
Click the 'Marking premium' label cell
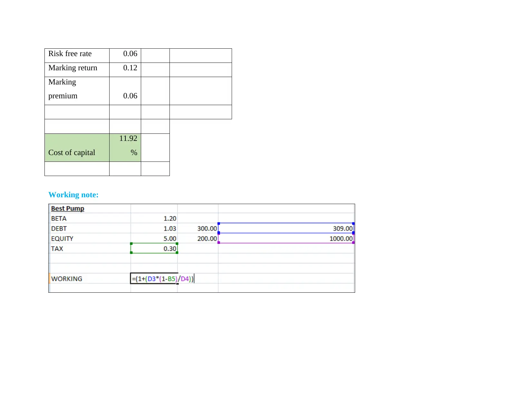coord(77,91)
